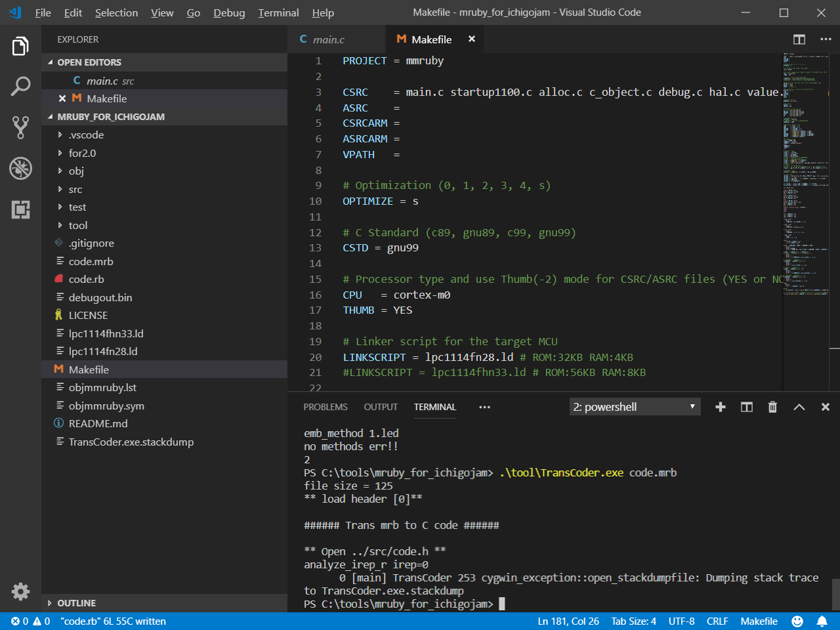Viewport: 840px width, 630px height.
Task: Create a new terminal with plus icon
Action: coord(720,407)
